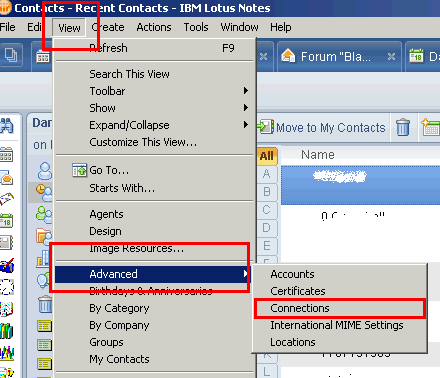Sort by the Name column header
440x378 pixels.
(318, 155)
